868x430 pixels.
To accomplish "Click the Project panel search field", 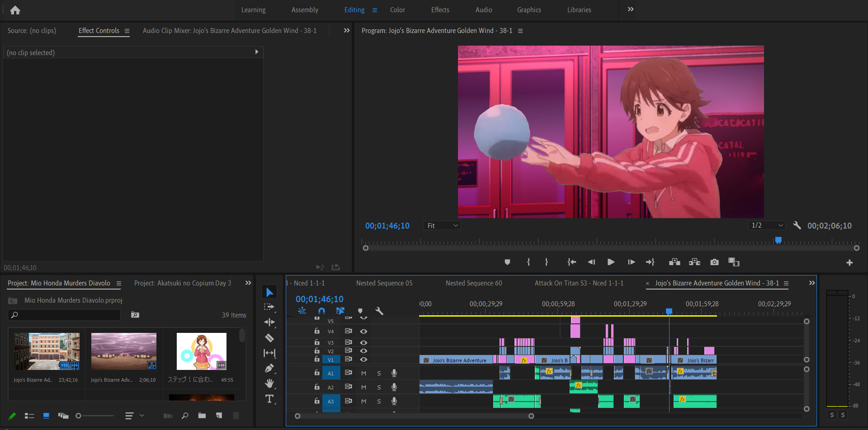I will click(x=68, y=315).
